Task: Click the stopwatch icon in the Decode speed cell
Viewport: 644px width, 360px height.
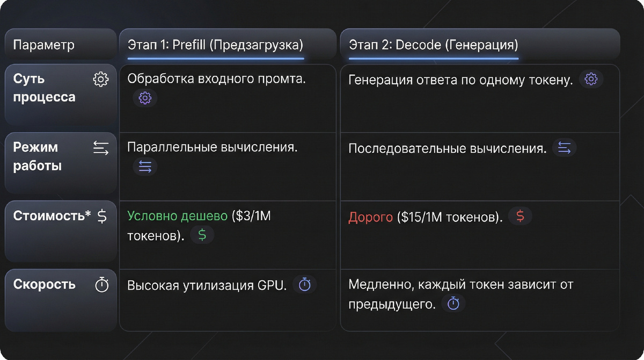Action: coord(454,303)
